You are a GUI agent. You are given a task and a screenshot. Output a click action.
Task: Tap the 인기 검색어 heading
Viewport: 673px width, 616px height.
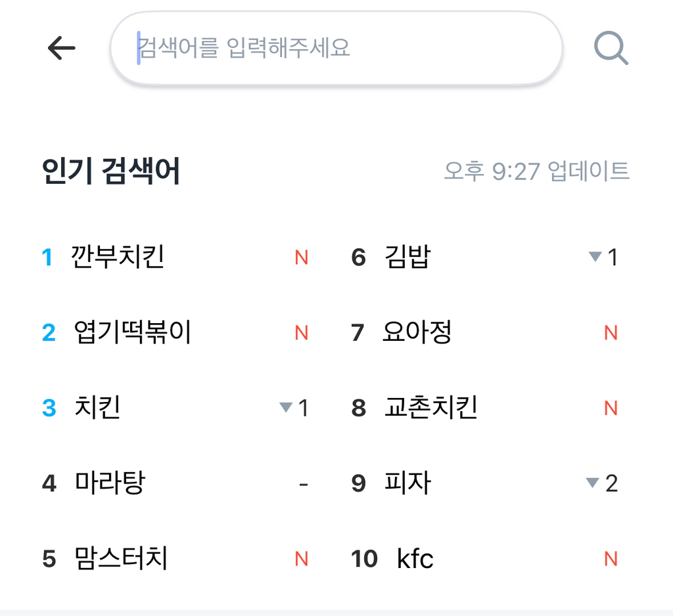(110, 171)
